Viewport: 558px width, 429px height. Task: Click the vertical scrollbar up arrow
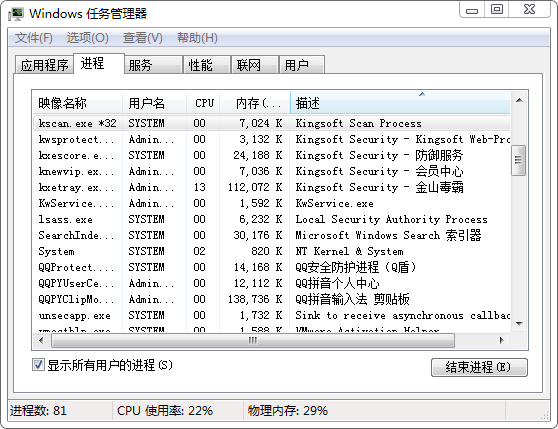click(519, 100)
